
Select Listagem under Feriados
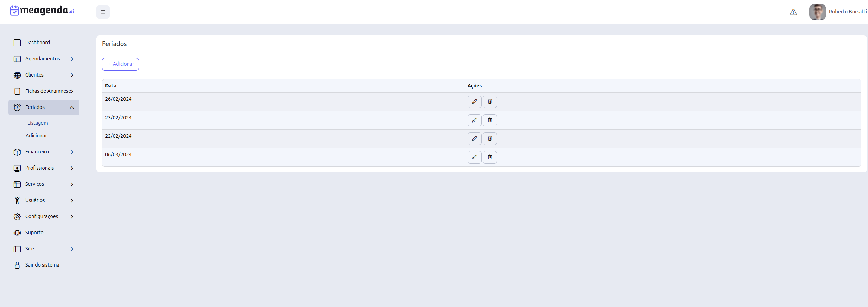tap(38, 123)
